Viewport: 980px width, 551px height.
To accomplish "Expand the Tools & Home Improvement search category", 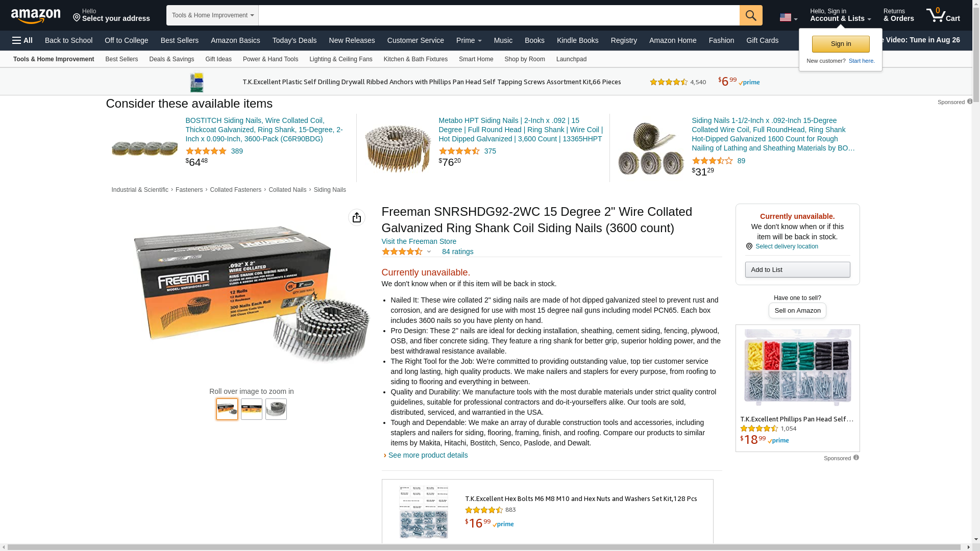I will (x=212, y=15).
